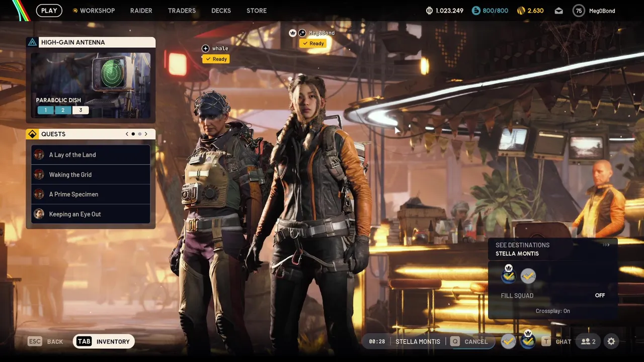Go to next Quests page arrow
Image resolution: width=644 pixels, height=362 pixels.
pyautogui.click(x=146, y=134)
